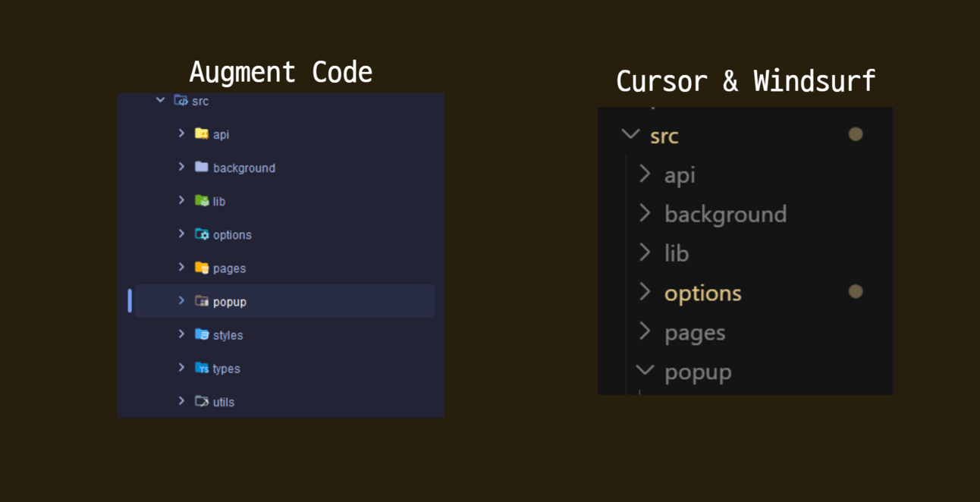
Task: Collapse the src chevron in Cursor & Windsurf tree
Action: click(x=630, y=135)
